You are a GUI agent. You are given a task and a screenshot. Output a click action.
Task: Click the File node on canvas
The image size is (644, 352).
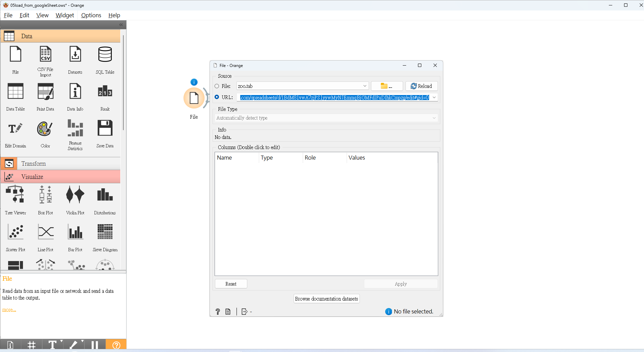point(194,98)
